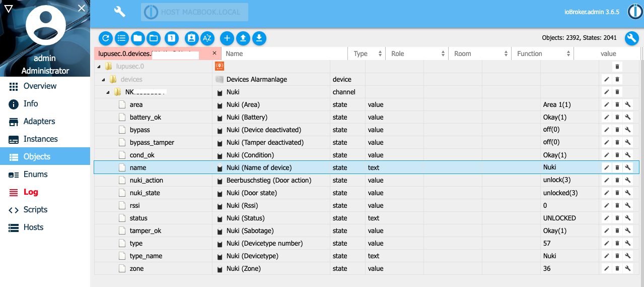Click the 'Area 1(1)' value cell
This screenshot has height=287, width=644.
point(569,104)
